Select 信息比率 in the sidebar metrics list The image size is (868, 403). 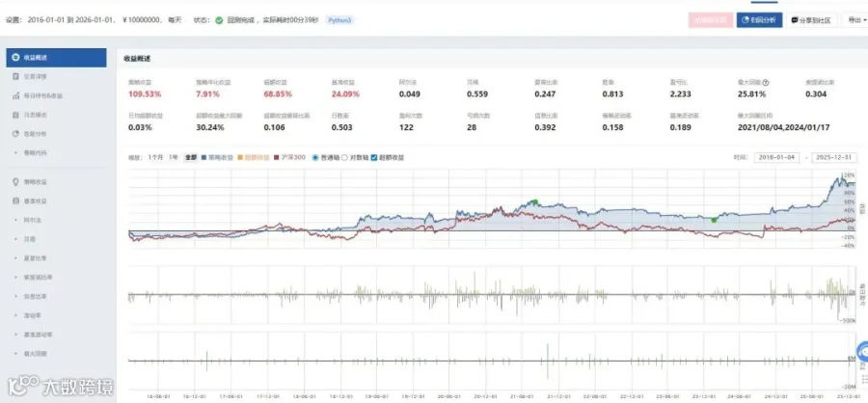click(36, 297)
